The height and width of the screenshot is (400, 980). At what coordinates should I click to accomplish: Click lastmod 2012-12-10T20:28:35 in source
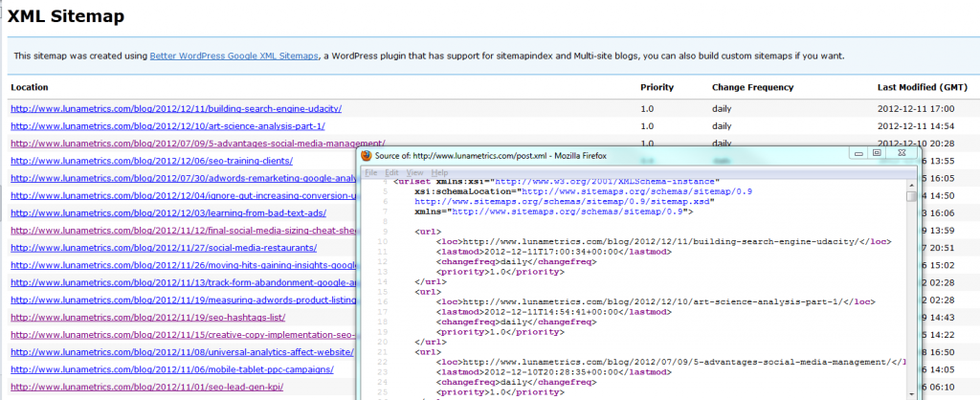552,372
